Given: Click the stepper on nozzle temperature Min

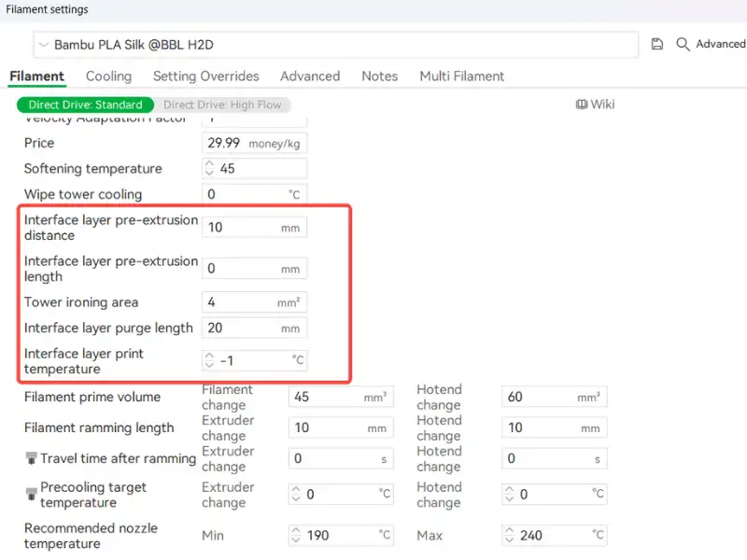Looking at the screenshot, I should point(297,536).
